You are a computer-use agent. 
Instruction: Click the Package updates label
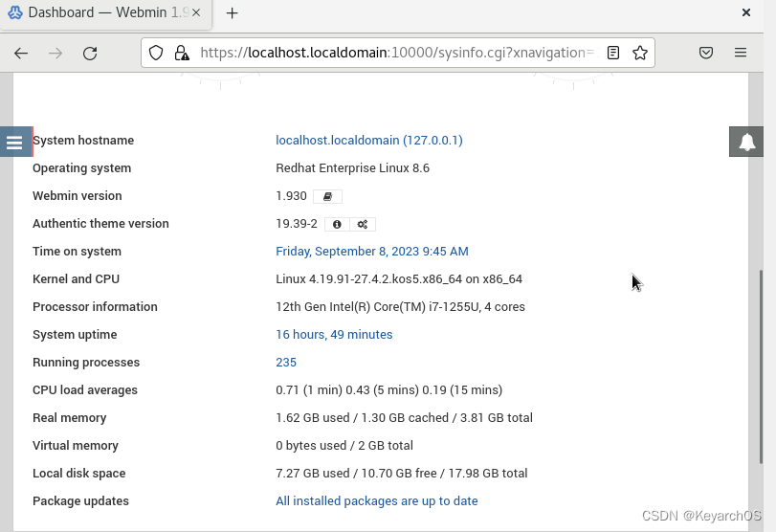[x=80, y=500]
